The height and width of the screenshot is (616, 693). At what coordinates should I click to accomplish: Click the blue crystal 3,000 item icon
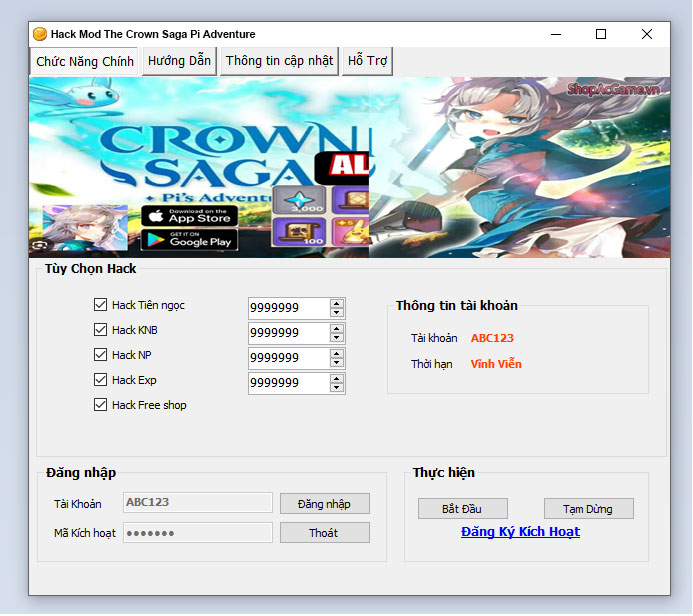click(x=300, y=200)
